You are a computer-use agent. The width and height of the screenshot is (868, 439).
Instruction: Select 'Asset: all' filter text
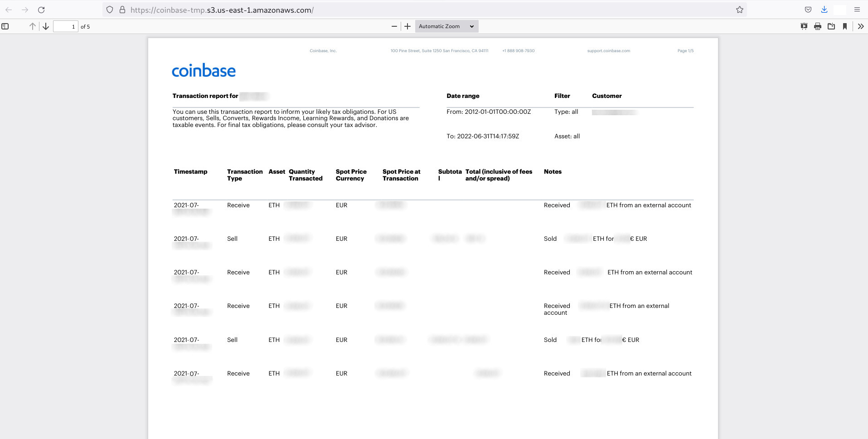click(567, 136)
